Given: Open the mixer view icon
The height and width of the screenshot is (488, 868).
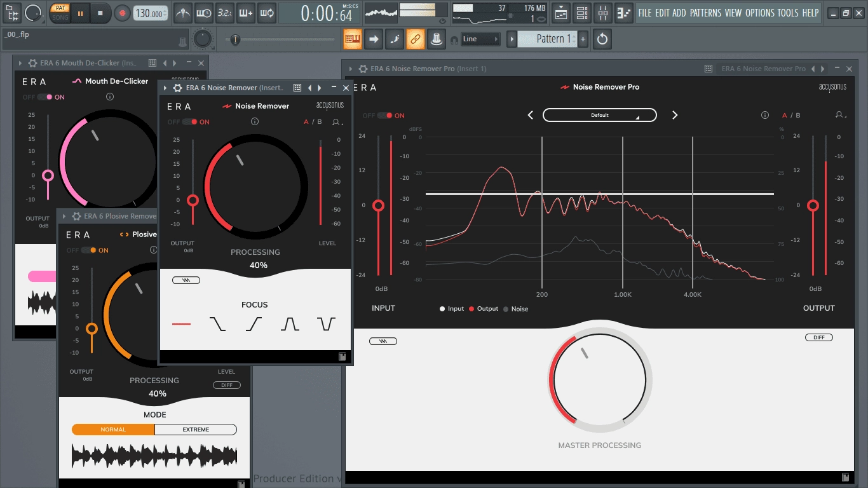Looking at the screenshot, I should [x=603, y=12].
